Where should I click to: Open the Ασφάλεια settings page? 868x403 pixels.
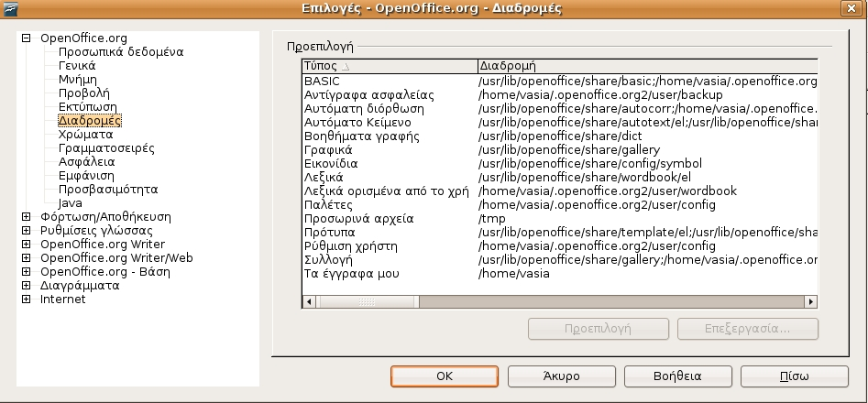(x=86, y=162)
